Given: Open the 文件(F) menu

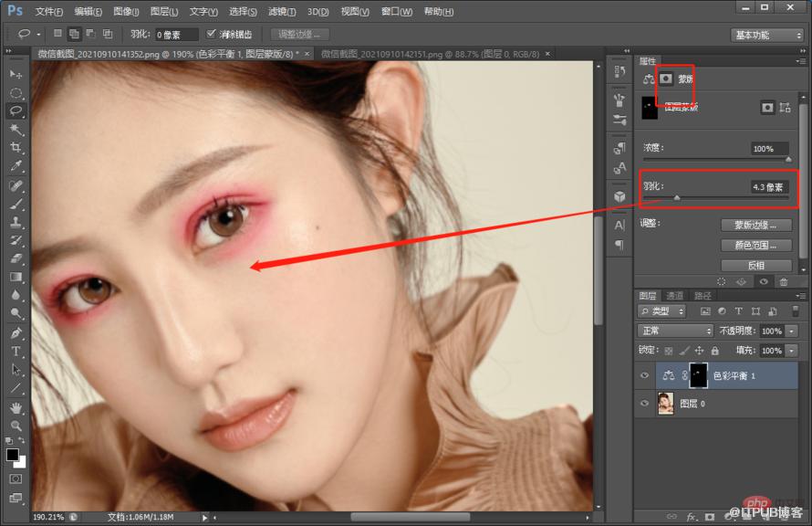Looking at the screenshot, I should click(48, 11).
